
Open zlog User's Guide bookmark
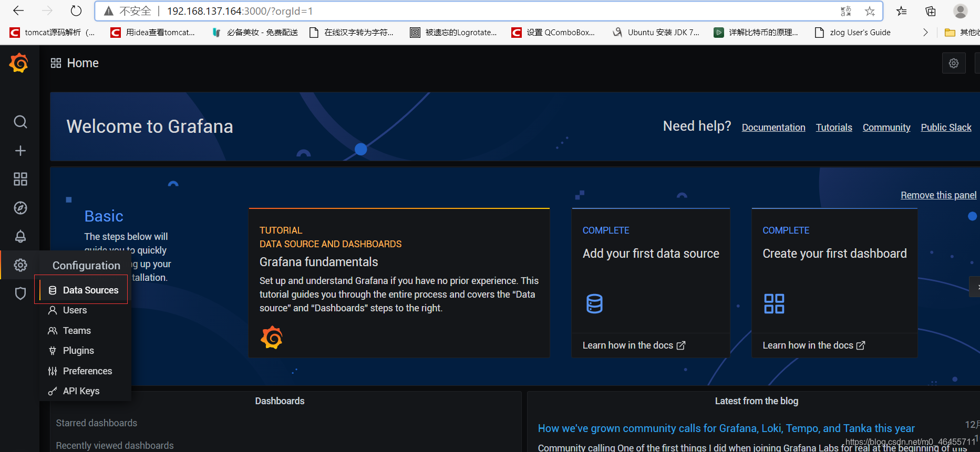[852, 33]
